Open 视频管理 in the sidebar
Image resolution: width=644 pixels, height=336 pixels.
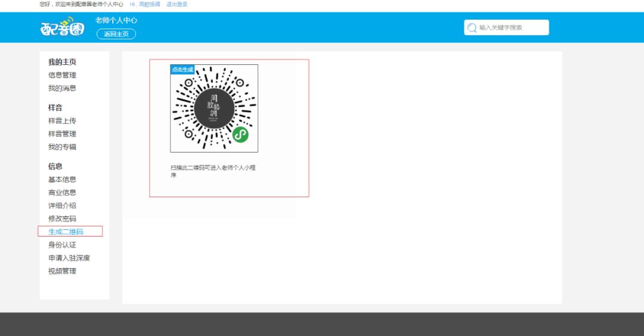(x=62, y=271)
